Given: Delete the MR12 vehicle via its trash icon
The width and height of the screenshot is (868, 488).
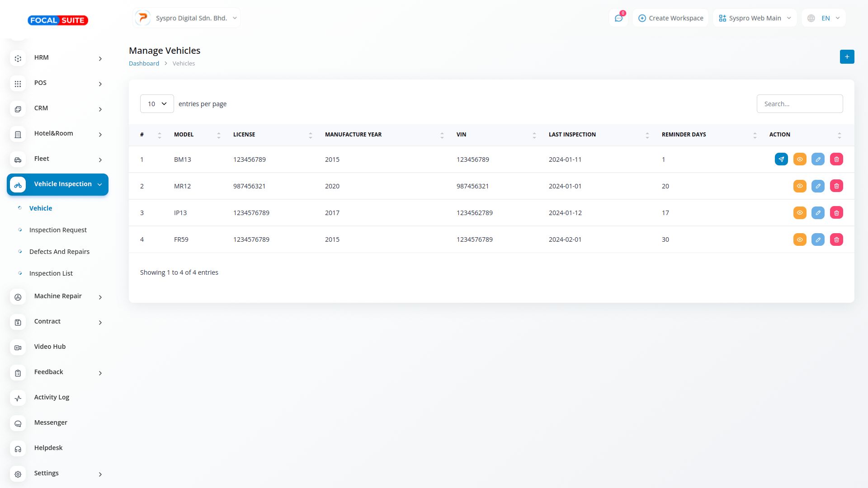Looking at the screenshot, I should (x=836, y=186).
